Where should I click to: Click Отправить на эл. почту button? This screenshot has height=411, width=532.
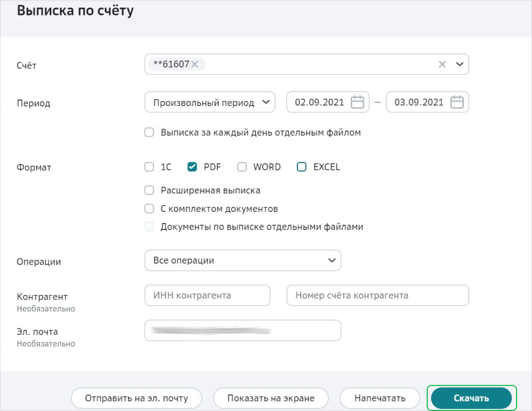[x=137, y=398]
